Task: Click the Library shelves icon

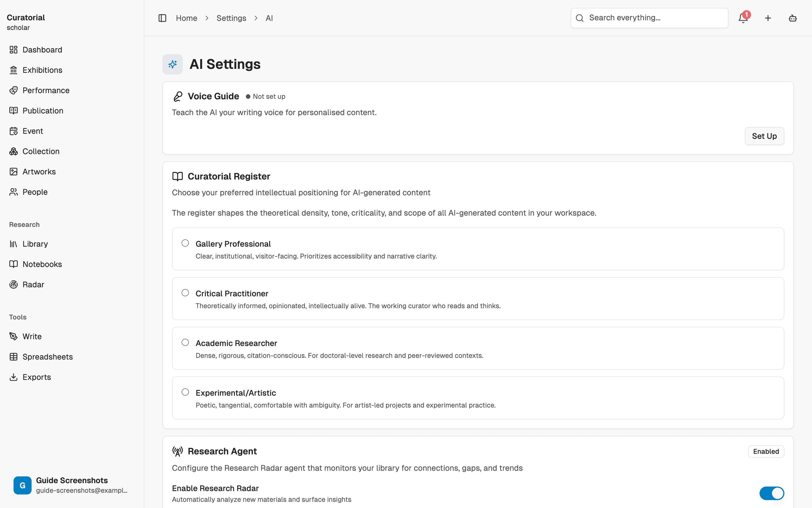Action: point(14,244)
